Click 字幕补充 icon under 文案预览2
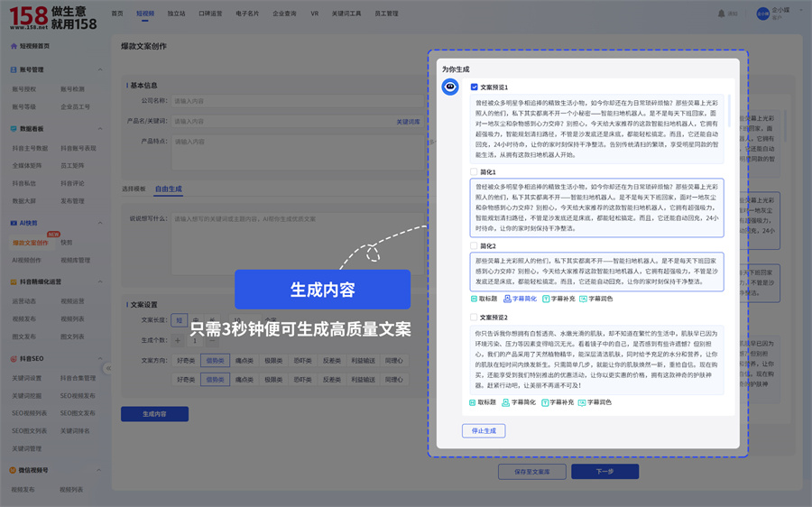The width and height of the screenshot is (812, 507). tap(546, 402)
